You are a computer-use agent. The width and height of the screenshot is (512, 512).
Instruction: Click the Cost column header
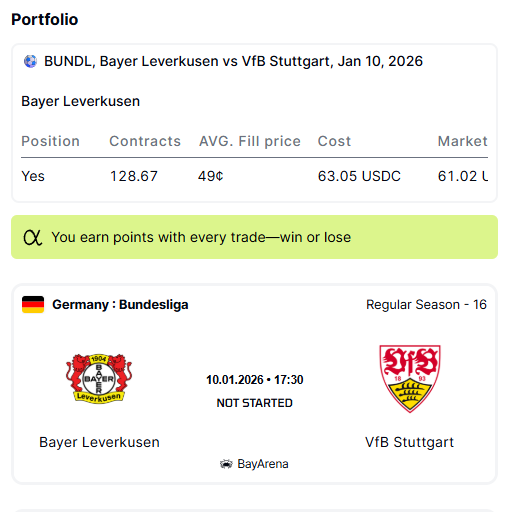point(334,141)
